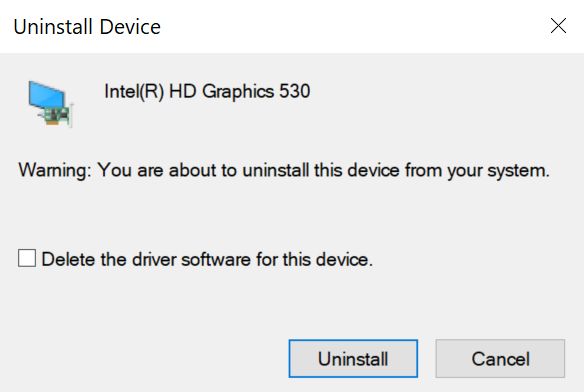The width and height of the screenshot is (584, 392).
Task: Click the blue monitor graphics card icon
Action: 50,104
